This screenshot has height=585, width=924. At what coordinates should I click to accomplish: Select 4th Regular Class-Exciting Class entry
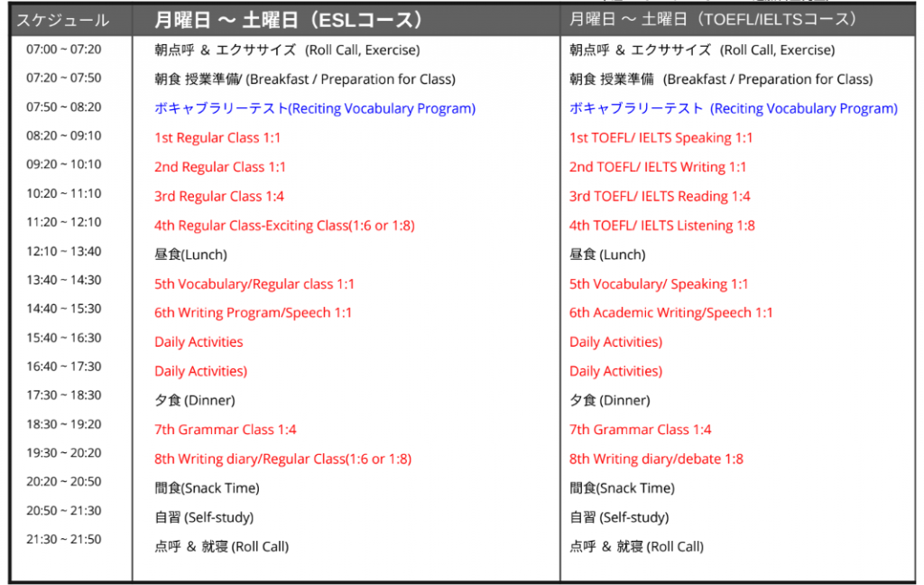click(284, 226)
